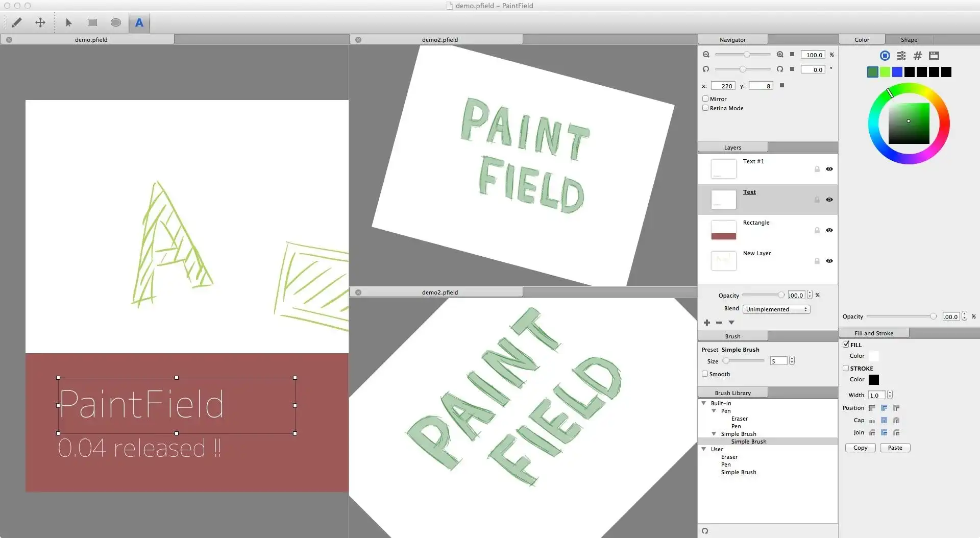Image resolution: width=980 pixels, height=538 pixels.
Task: Select the last stroke Join option
Action: [x=896, y=432]
